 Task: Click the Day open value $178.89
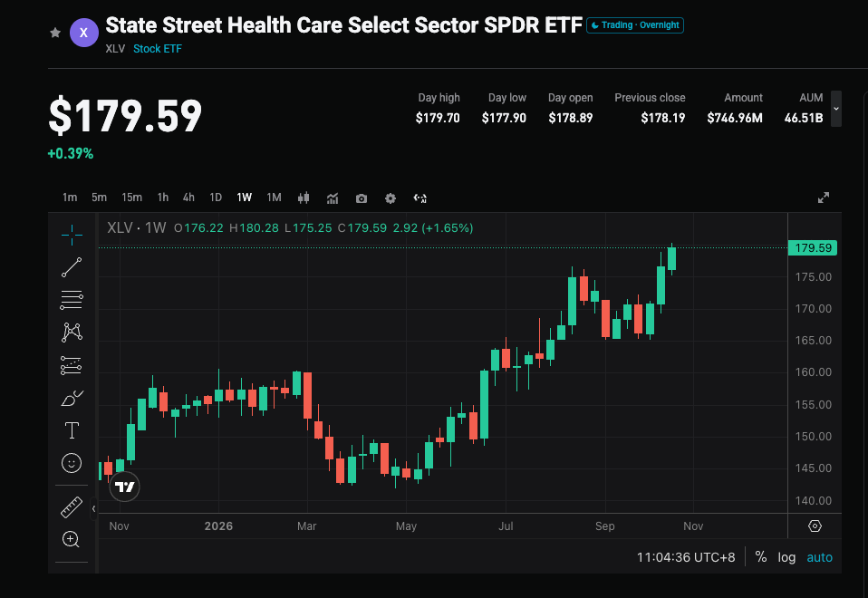(570, 118)
